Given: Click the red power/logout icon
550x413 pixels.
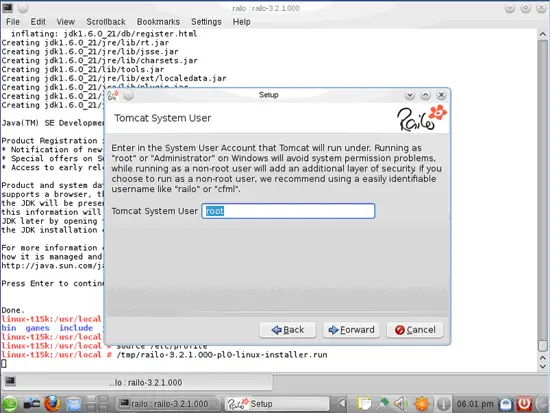Looking at the screenshot, I should [524, 404].
